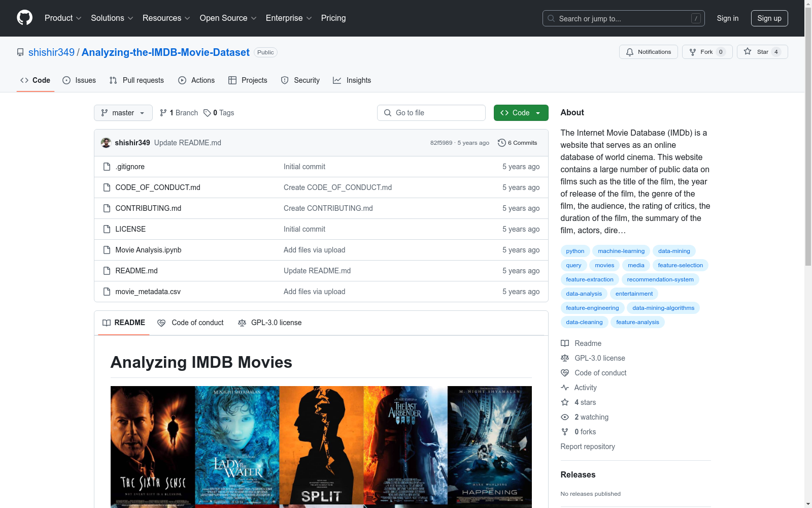
Task: Open the machine-learning topic tag
Action: point(621,251)
